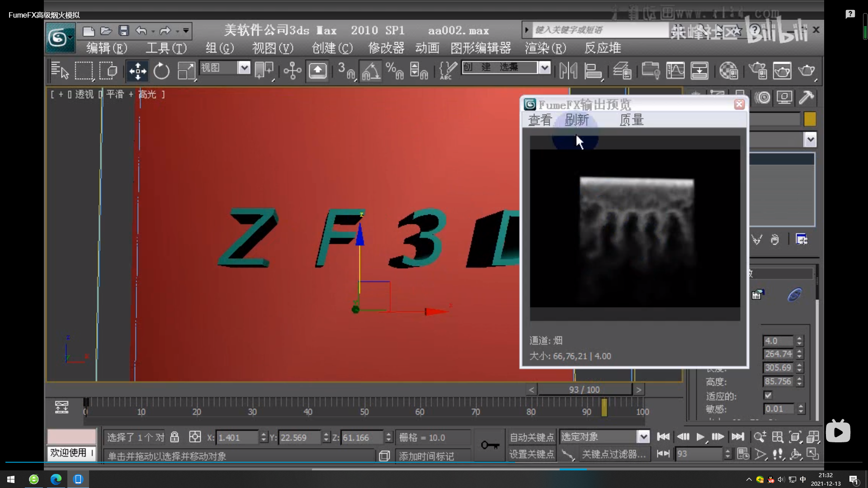Jump to the animation start frame

[663, 436]
